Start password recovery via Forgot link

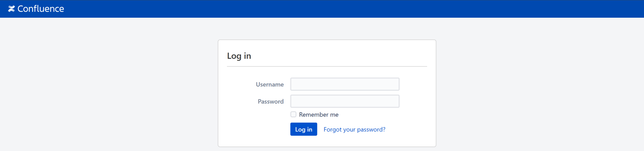[354, 129]
